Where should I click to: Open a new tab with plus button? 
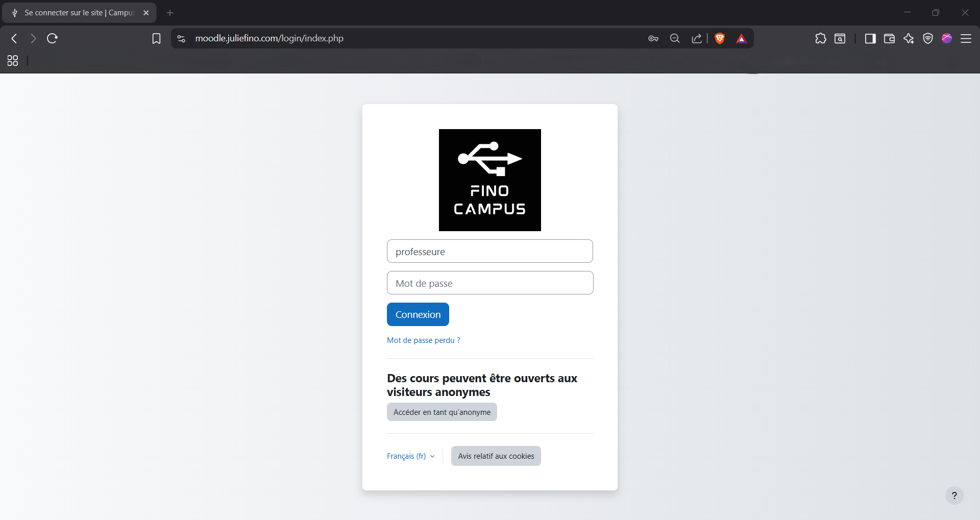(170, 13)
